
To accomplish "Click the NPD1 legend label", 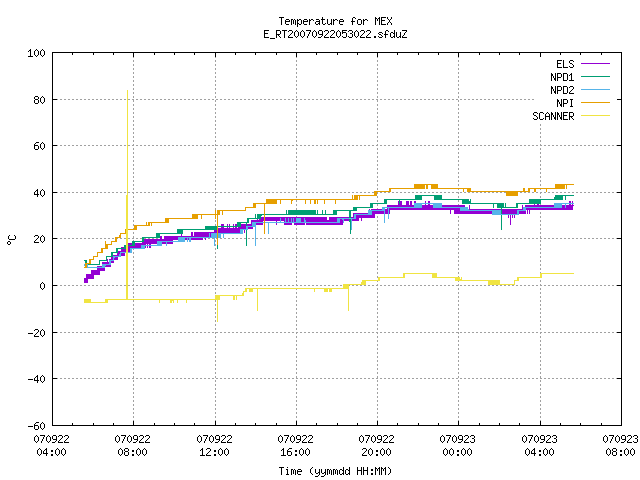I will (562, 77).
